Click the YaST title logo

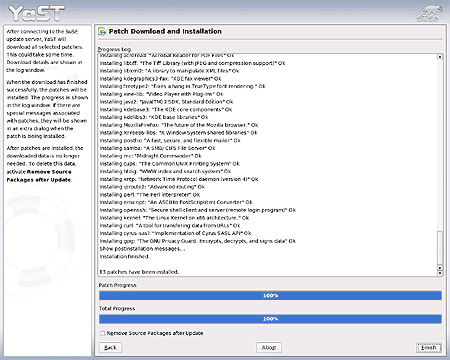coord(37,14)
